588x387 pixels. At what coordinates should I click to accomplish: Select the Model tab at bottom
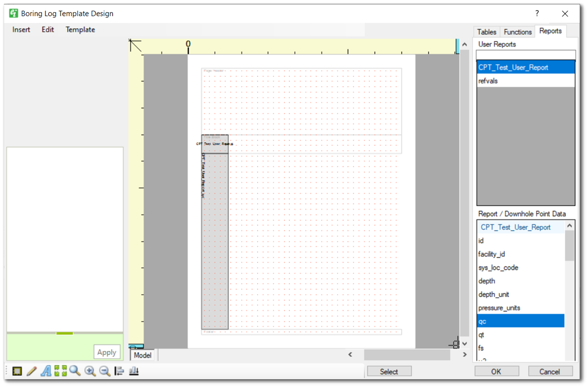pyautogui.click(x=142, y=355)
